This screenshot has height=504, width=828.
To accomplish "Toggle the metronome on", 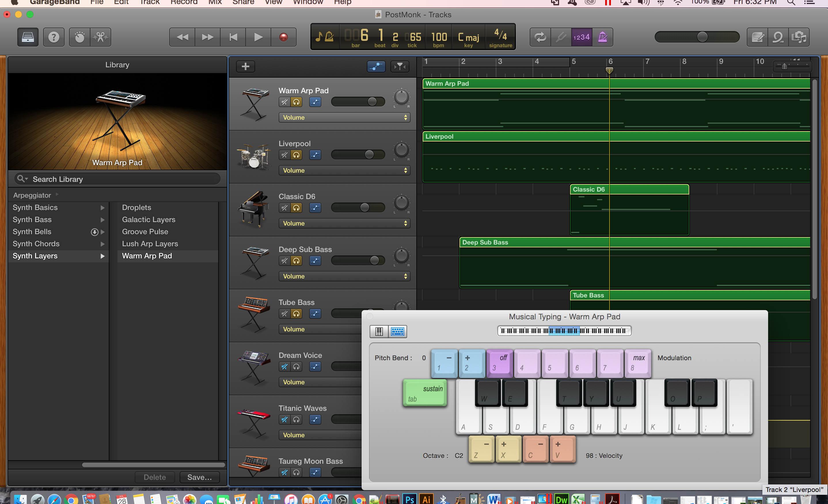I will point(602,37).
